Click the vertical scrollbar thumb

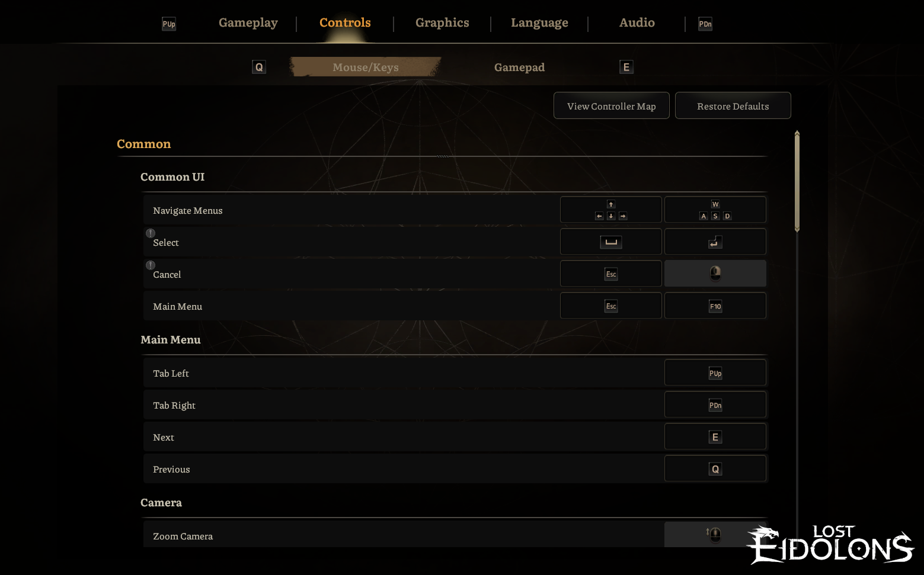tap(797, 181)
